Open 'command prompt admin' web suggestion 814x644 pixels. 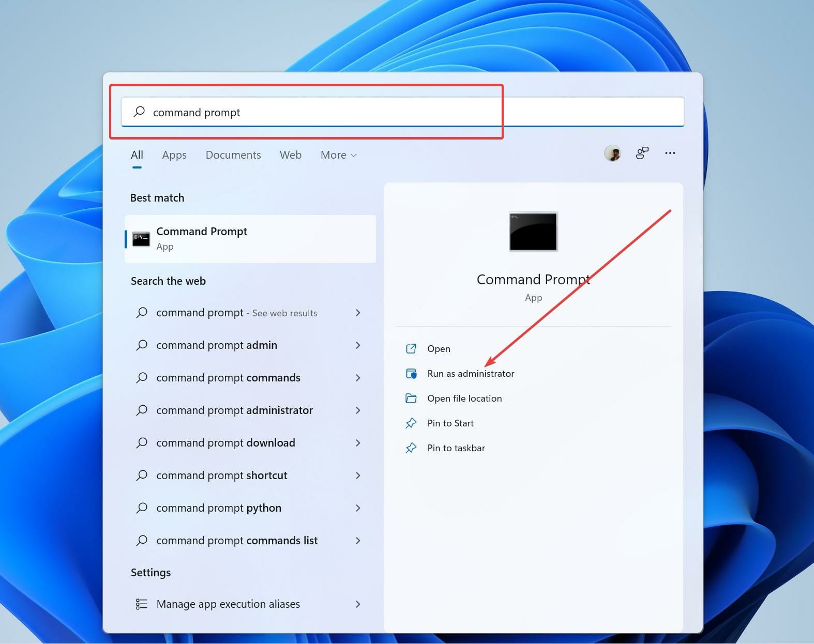coord(250,345)
